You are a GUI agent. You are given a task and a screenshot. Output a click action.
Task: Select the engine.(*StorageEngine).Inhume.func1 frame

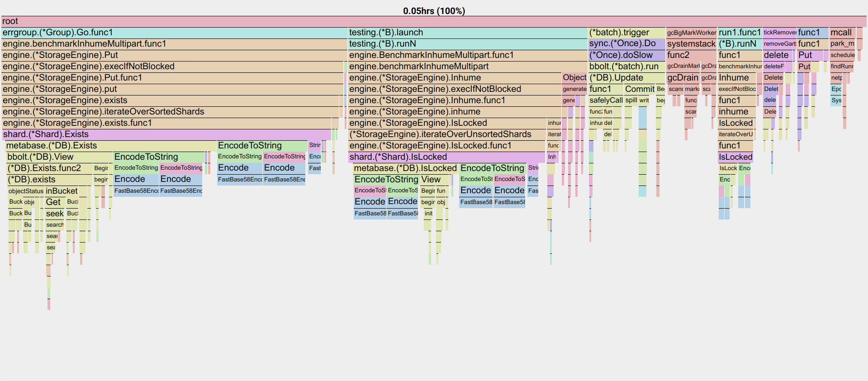point(455,100)
